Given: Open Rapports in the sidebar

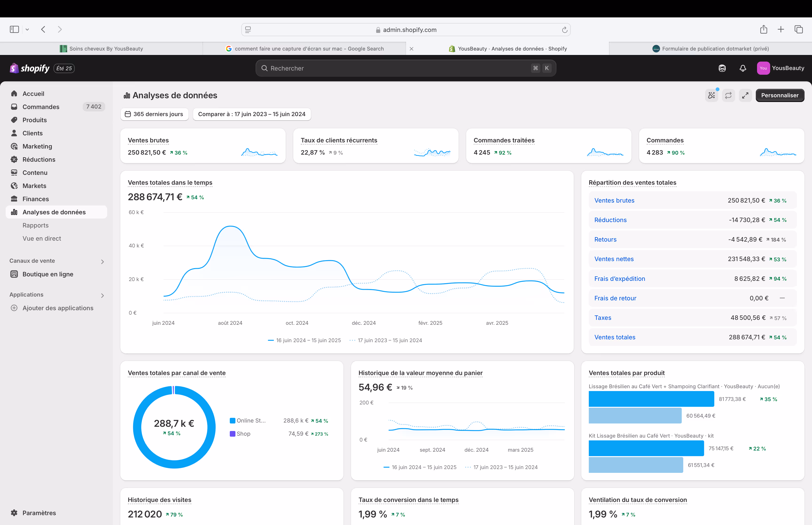Looking at the screenshot, I should point(35,225).
